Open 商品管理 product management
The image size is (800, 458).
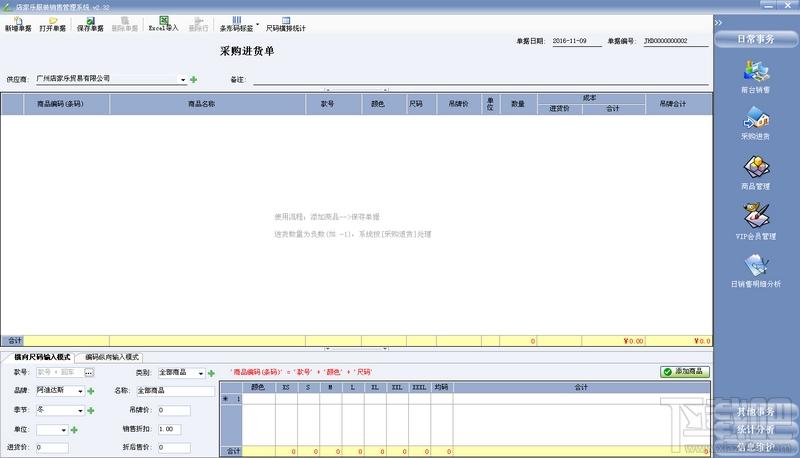tap(756, 173)
